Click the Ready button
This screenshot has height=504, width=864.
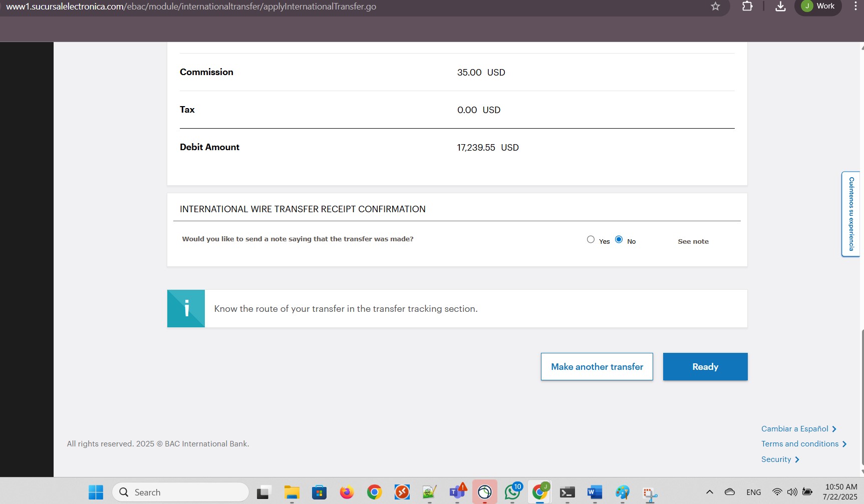coord(705,367)
